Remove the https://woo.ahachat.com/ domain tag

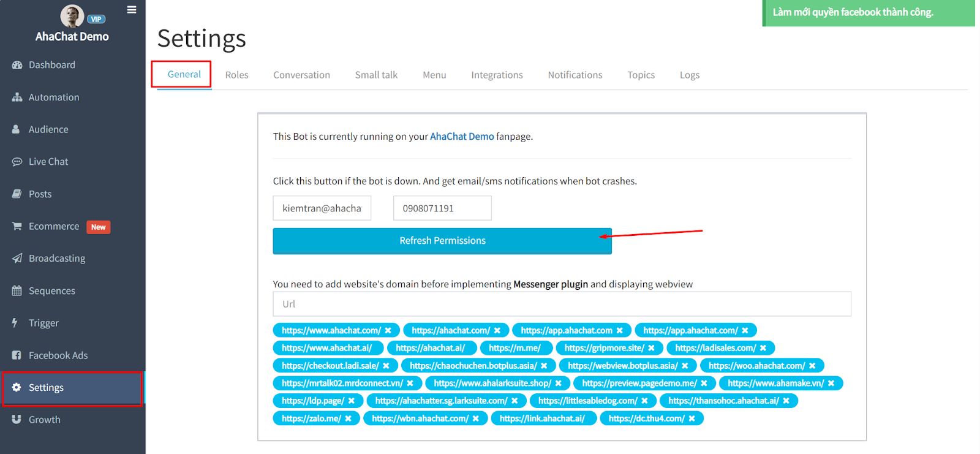pos(813,366)
